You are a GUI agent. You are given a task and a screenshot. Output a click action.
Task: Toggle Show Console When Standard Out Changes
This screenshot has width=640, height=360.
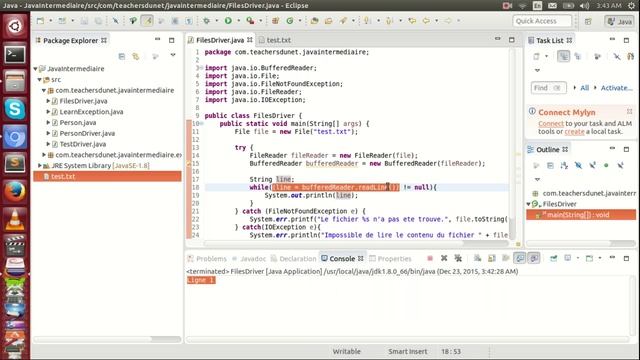click(520, 258)
